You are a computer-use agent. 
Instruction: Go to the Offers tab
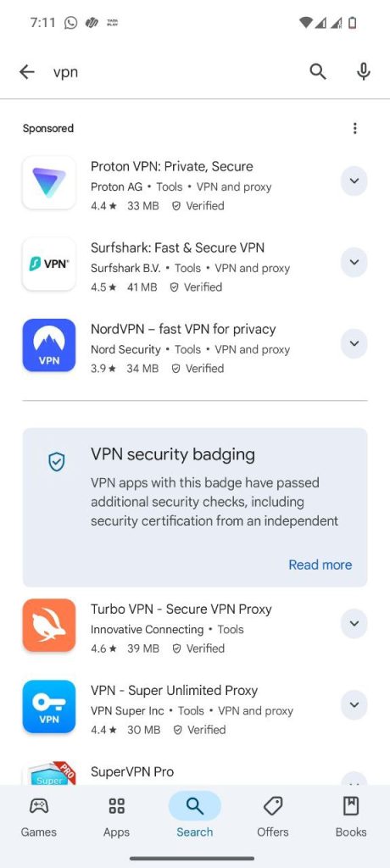point(272,817)
